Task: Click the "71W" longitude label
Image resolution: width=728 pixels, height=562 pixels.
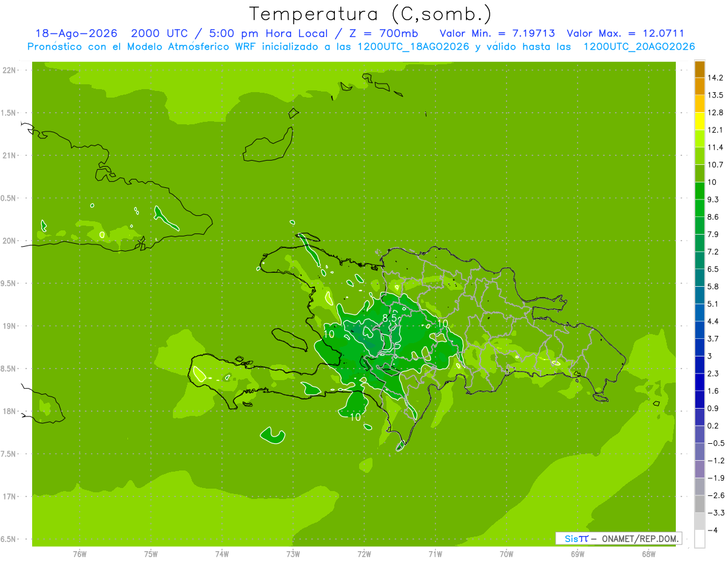Action: (x=435, y=554)
